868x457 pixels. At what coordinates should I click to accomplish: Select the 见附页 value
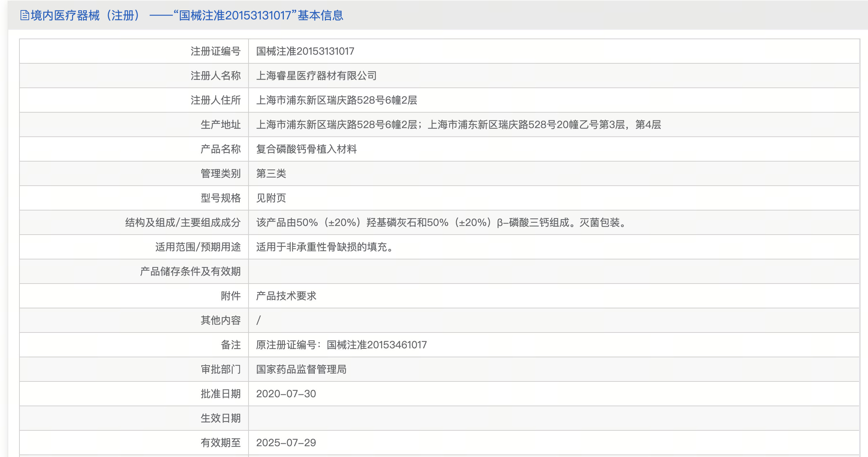pos(271,198)
